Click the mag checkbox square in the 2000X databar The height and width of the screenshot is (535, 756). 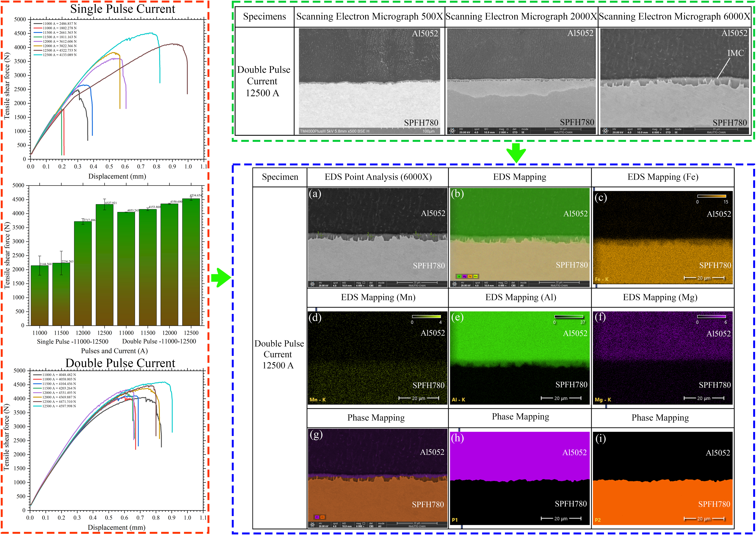click(507, 129)
